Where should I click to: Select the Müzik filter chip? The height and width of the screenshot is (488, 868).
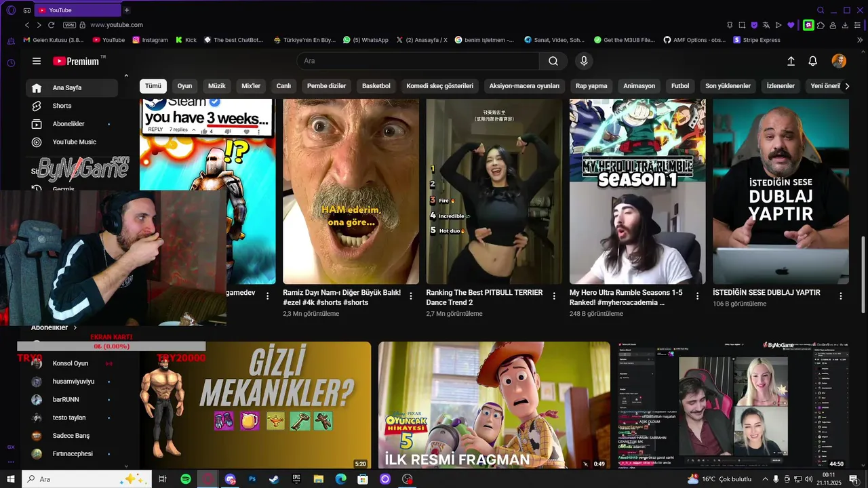click(x=217, y=86)
